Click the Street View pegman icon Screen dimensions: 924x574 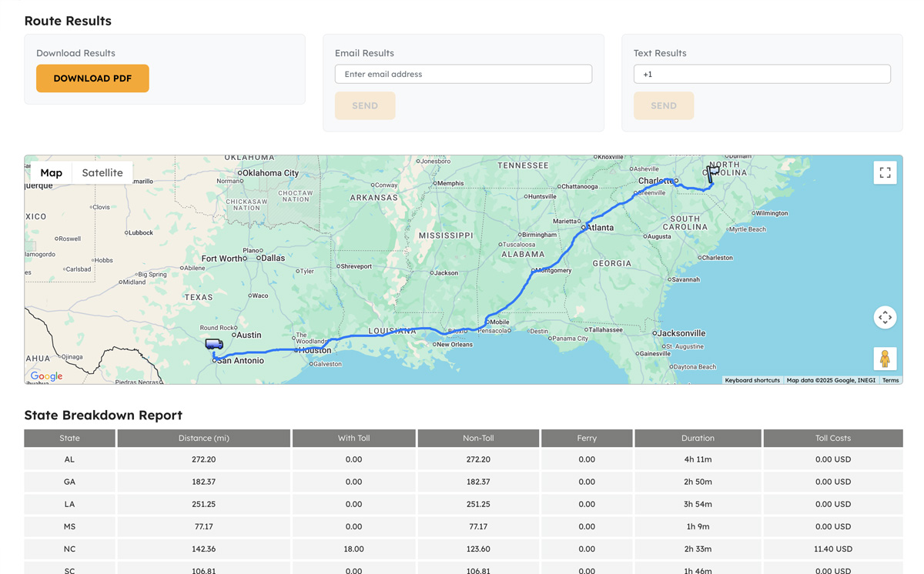885,359
